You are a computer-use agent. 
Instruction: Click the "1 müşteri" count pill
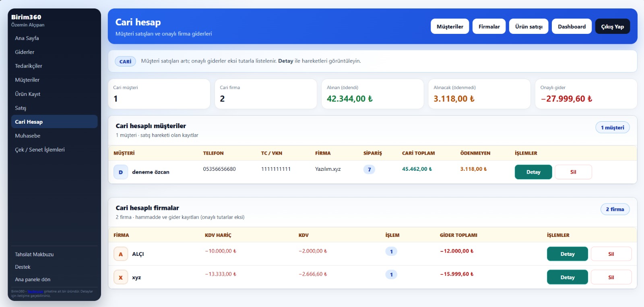click(x=613, y=127)
